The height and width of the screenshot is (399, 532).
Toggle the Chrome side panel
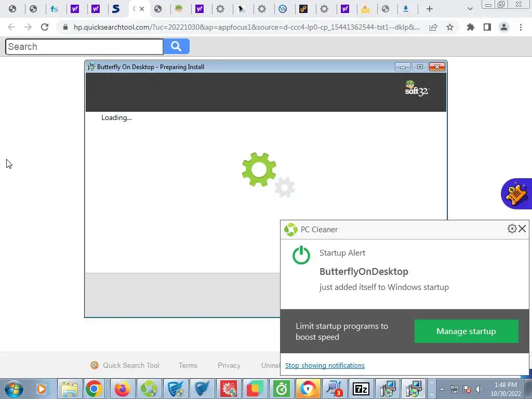click(x=487, y=27)
